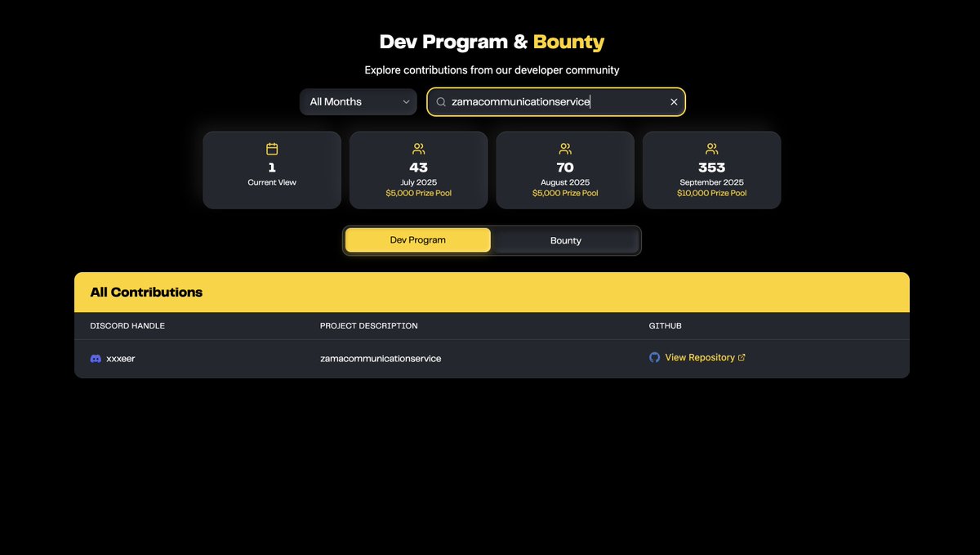Viewport: 980px width, 555px height.
Task: Select the July 2025 card showing 43
Action: 419,170
